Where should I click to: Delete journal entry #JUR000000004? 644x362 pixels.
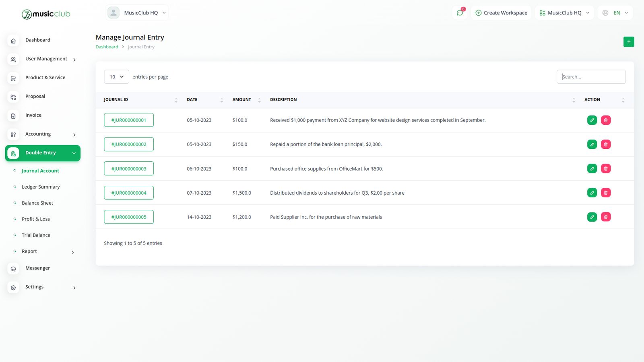point(606,193)
